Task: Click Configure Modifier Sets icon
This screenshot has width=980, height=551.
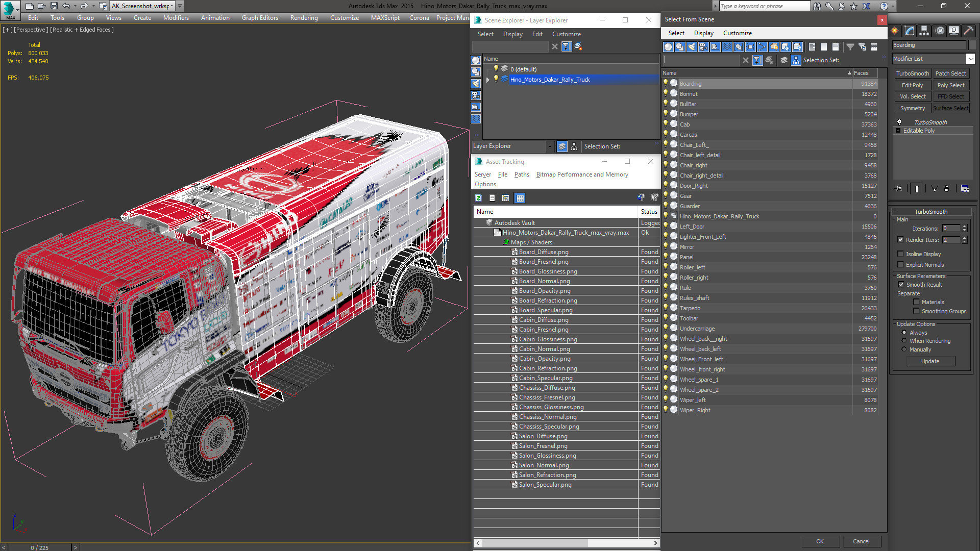Action: tap(965, 189)
